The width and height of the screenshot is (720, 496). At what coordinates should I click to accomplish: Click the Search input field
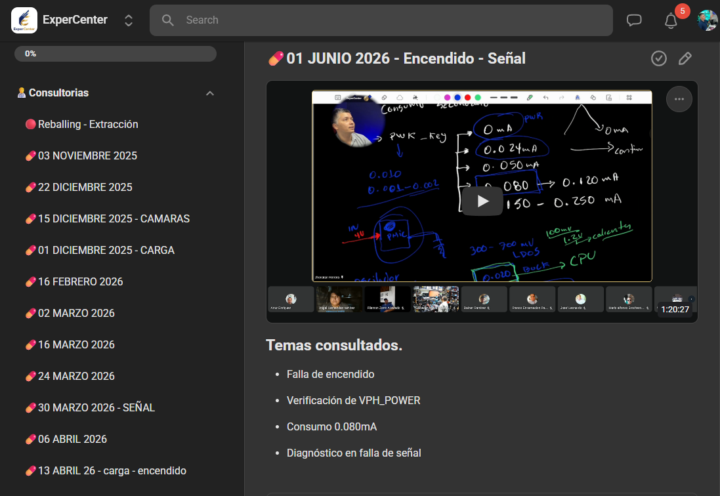(381, 20)
